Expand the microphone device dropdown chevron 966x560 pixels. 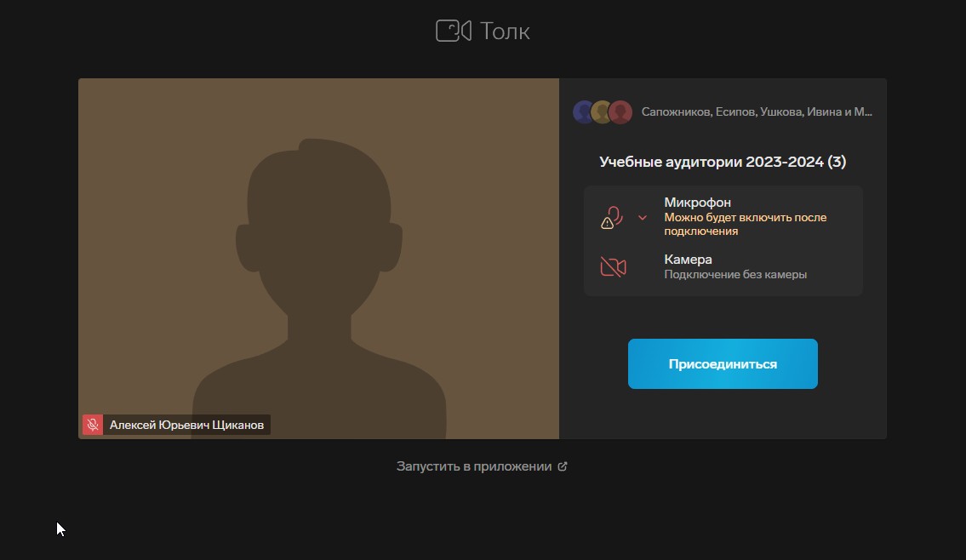643,218
